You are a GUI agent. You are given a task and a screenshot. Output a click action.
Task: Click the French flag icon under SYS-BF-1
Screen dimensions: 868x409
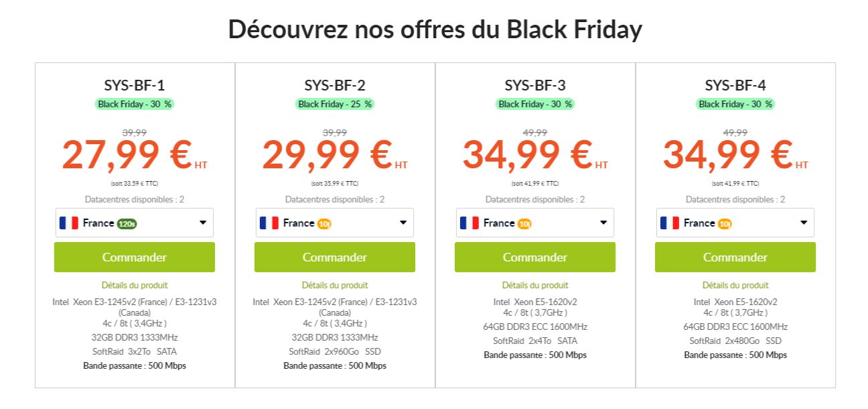[69, 223]
